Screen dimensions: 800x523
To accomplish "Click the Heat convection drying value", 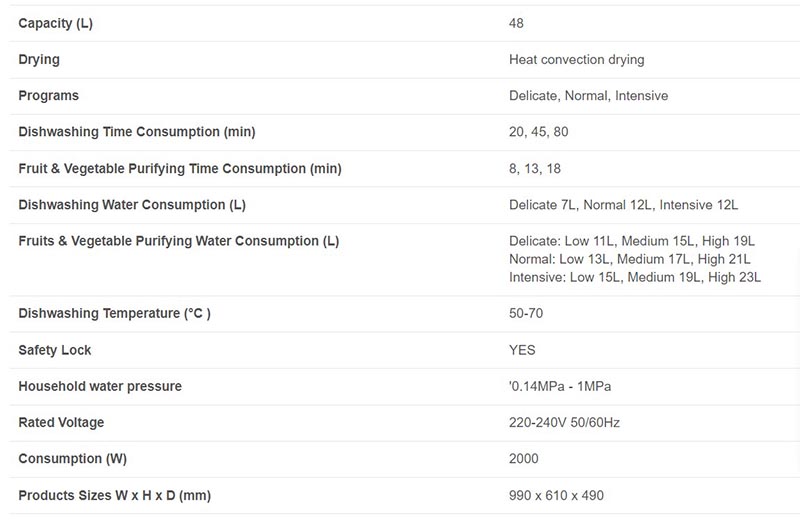I will pyautogui.click(x=576, y=59).
